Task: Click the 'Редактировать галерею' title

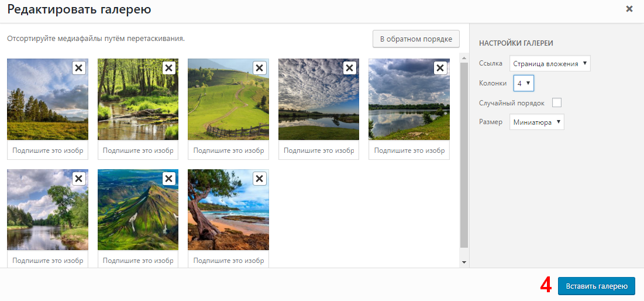Action: click(80, 9)
